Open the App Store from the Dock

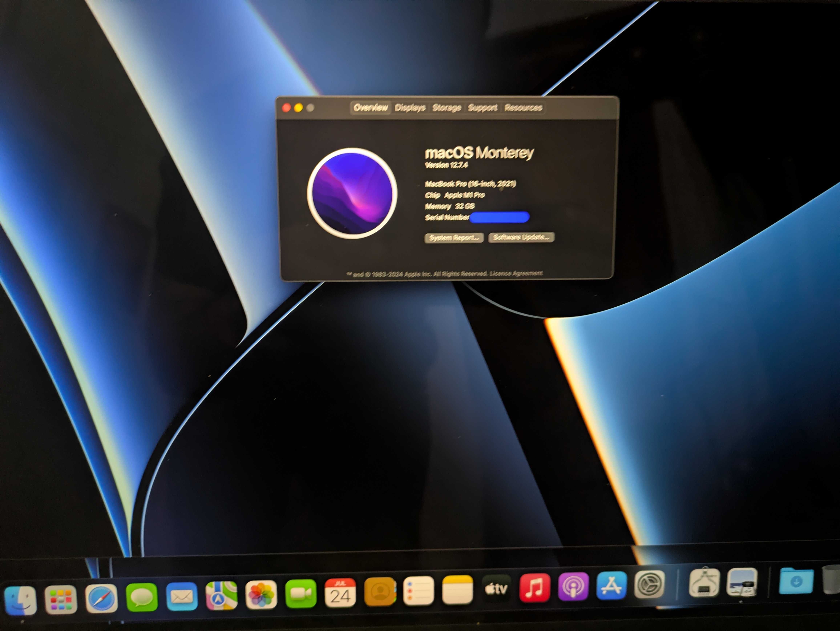pos(611,586)
